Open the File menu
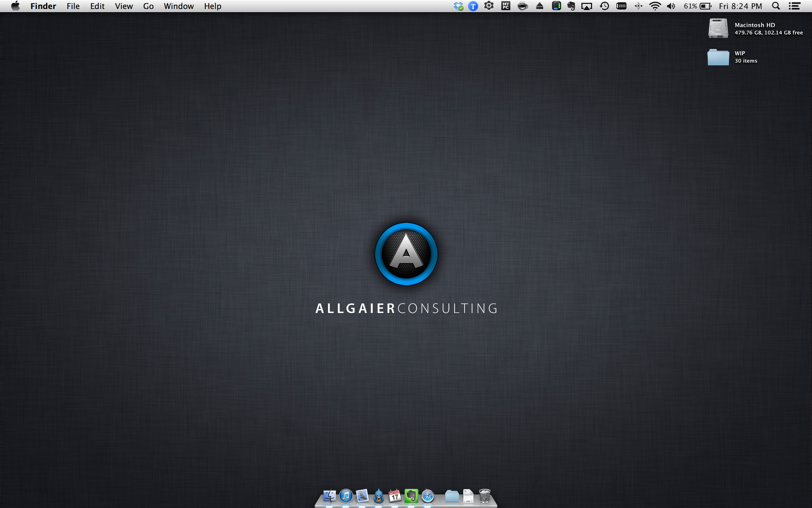The width and height of the screenshot is (812, 508). [x=73, y=6]
